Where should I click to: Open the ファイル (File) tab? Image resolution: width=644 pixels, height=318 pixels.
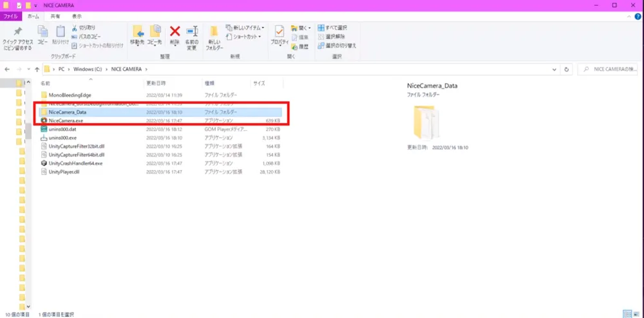[x=10, y=16]
